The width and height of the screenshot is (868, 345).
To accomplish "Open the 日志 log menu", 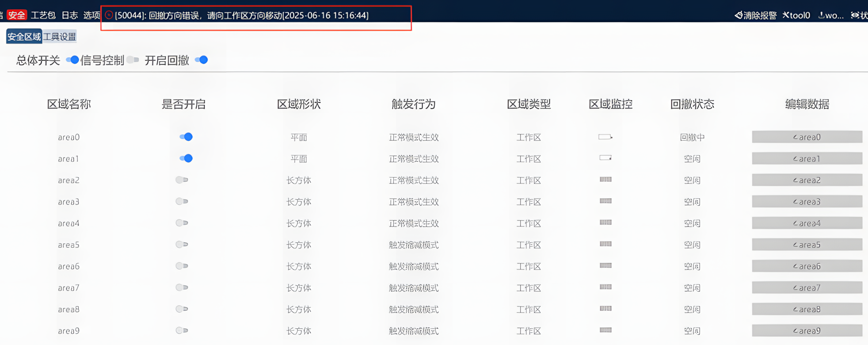I will point(69,15).
